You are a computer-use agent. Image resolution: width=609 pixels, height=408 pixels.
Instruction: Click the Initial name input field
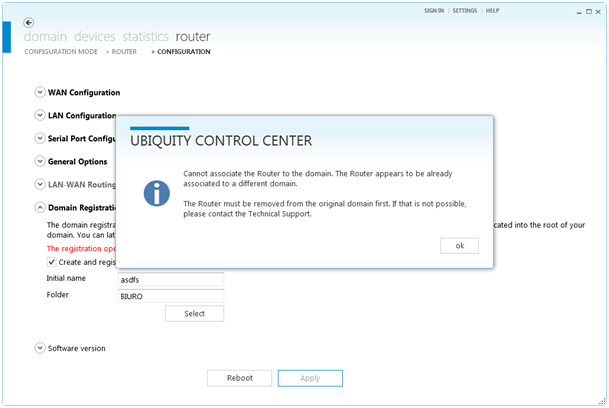(171, 279)
